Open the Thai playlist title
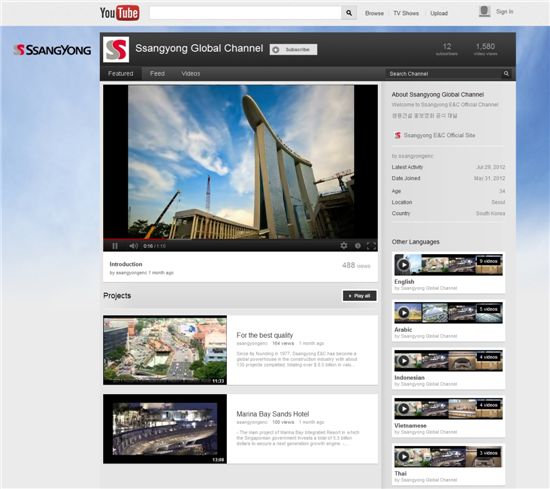The width and height of the screenshot is (550, 489). (x=400, y=474)
